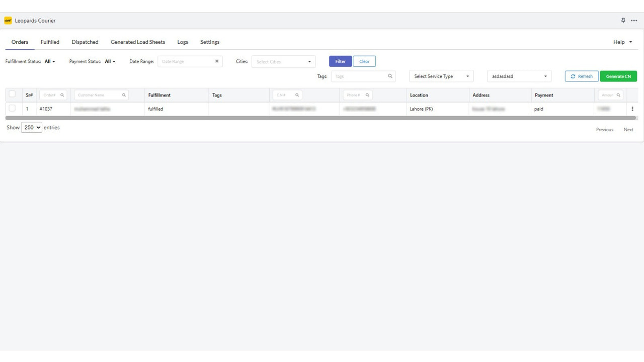
Task: Open the three-dot menu on order #1037
Action: 633,109
